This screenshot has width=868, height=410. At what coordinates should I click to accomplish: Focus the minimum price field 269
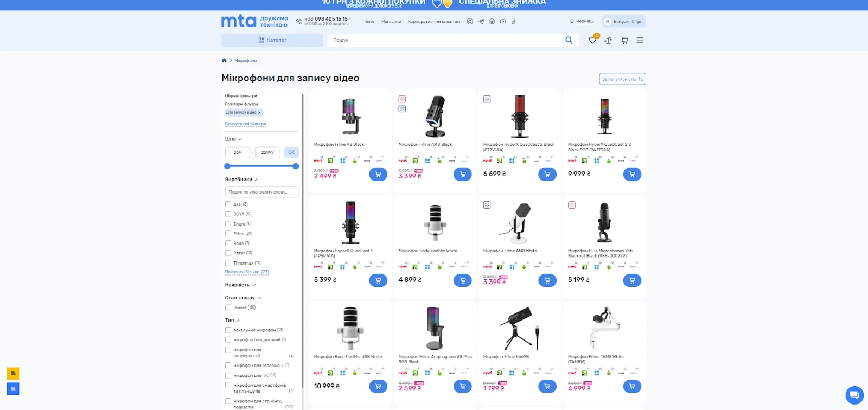(238, 152)
